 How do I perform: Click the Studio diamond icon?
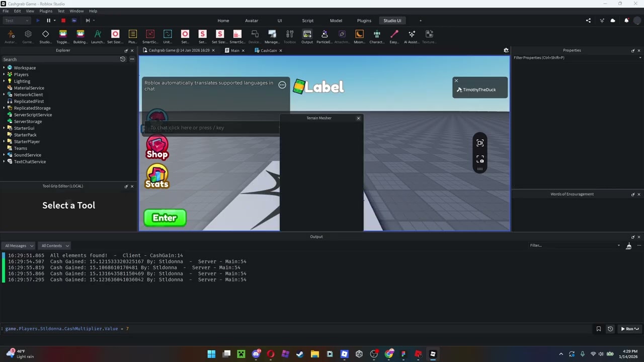point(45,37)
